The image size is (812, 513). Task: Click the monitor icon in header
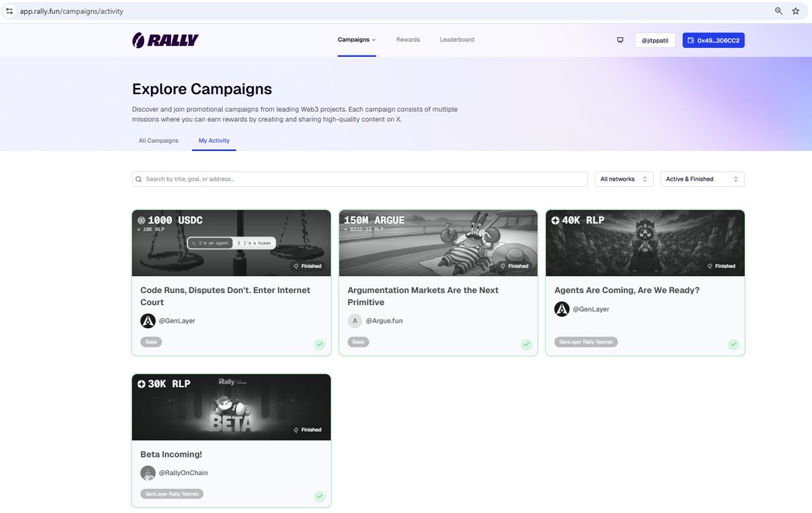tap(620, 40)
